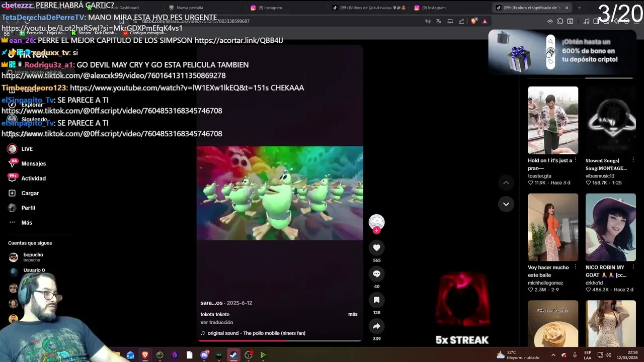Open options for the 'Voy hacer mucho' card
The height and width of the screenshot is (362, 644).
576,267
